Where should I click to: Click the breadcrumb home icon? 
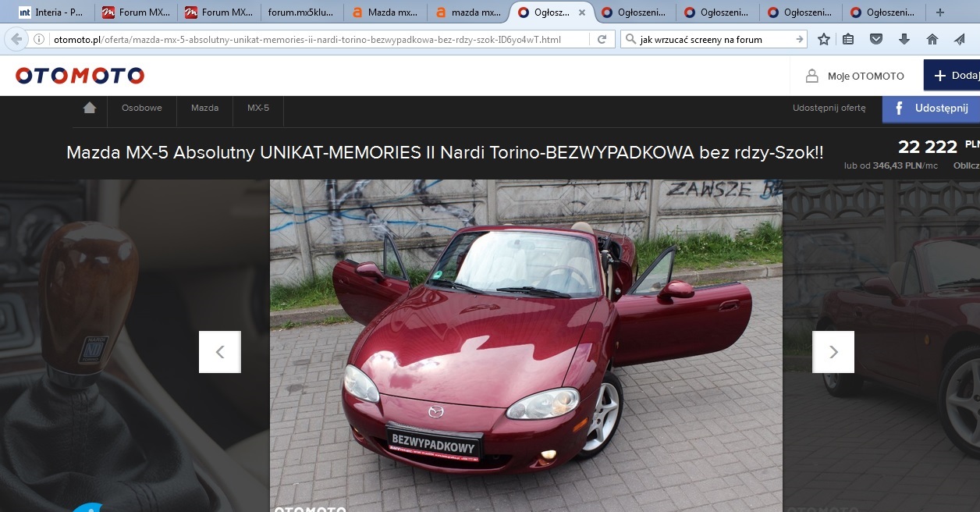point(90,108)
